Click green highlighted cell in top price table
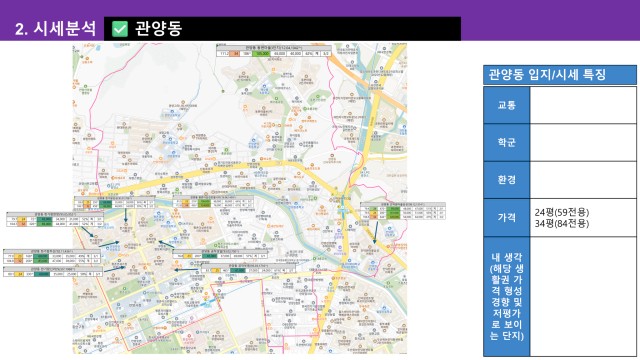The height and width of the screenshot is (360, 640). [261, 53]
